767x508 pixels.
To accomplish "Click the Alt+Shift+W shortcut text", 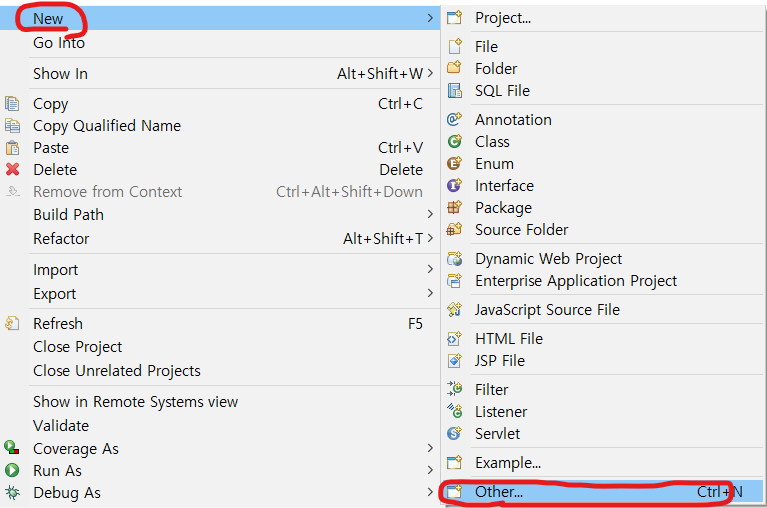I will point(380,73).
